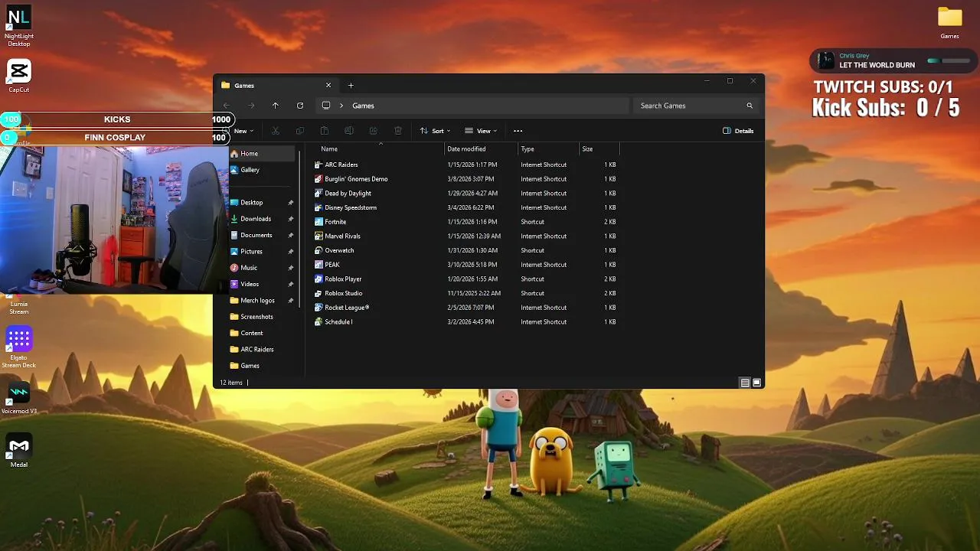This screenshot has width=980, height=551.
Task: Toggle the Details pane button
Action: (738, 131)
